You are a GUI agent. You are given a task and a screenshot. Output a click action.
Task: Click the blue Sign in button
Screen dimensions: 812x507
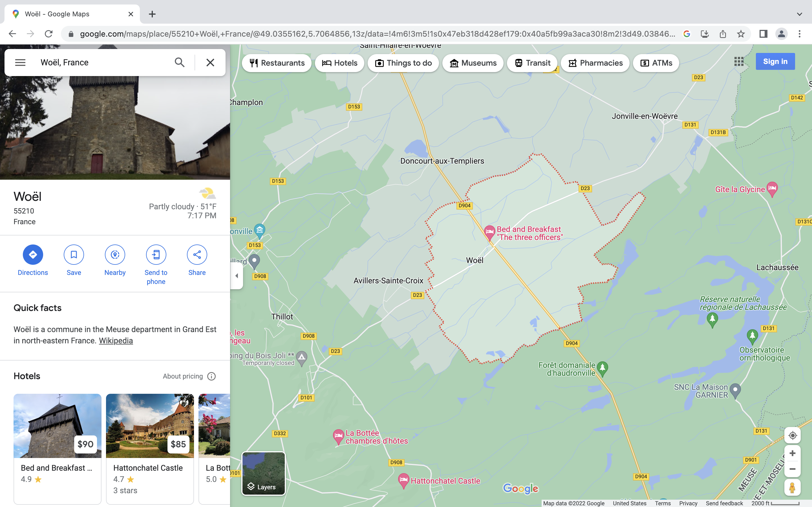tap(775, 61)
